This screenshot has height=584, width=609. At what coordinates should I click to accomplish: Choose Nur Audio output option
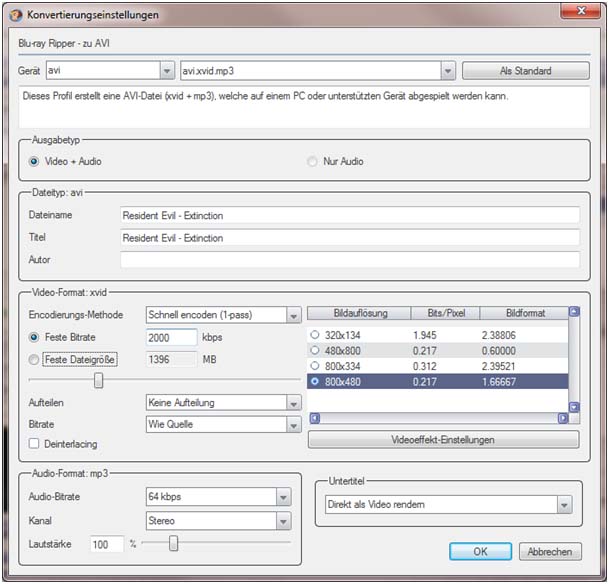coord(313,161)
